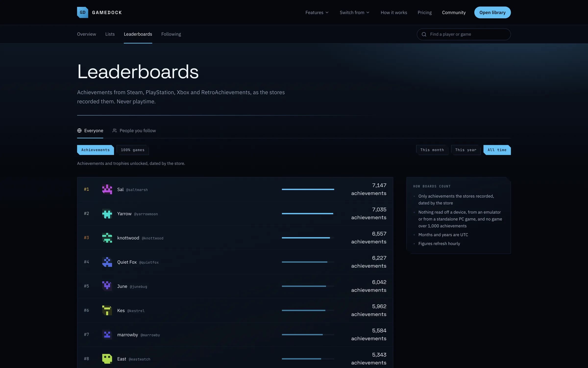The height and width of the screenshot is (368, 588).
Task: Go to How it works page
Action: 394,13
